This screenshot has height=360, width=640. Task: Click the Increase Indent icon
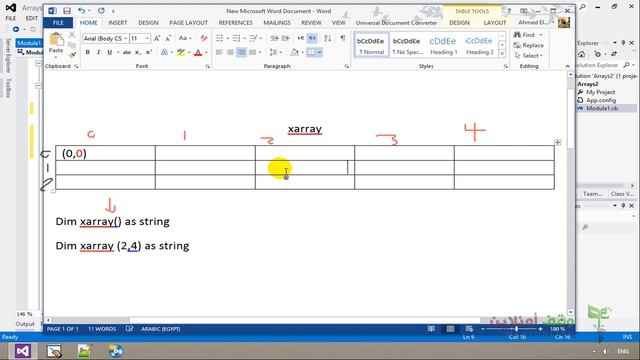285,38
